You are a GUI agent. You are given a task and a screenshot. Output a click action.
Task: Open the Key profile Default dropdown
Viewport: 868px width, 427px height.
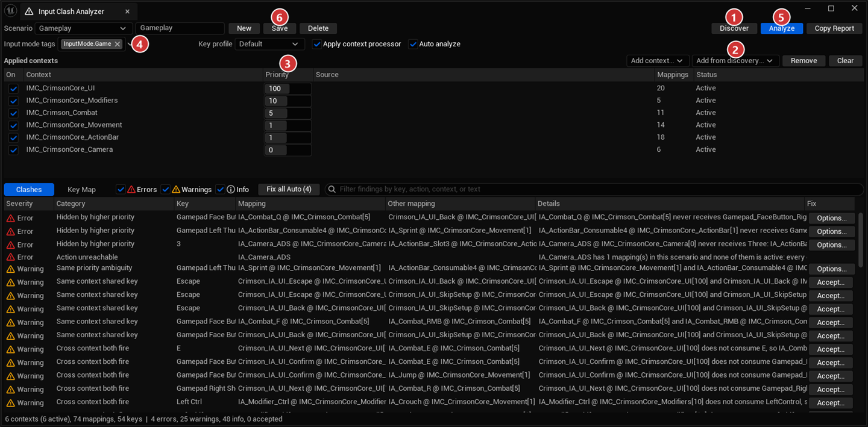tap(269, 44)
